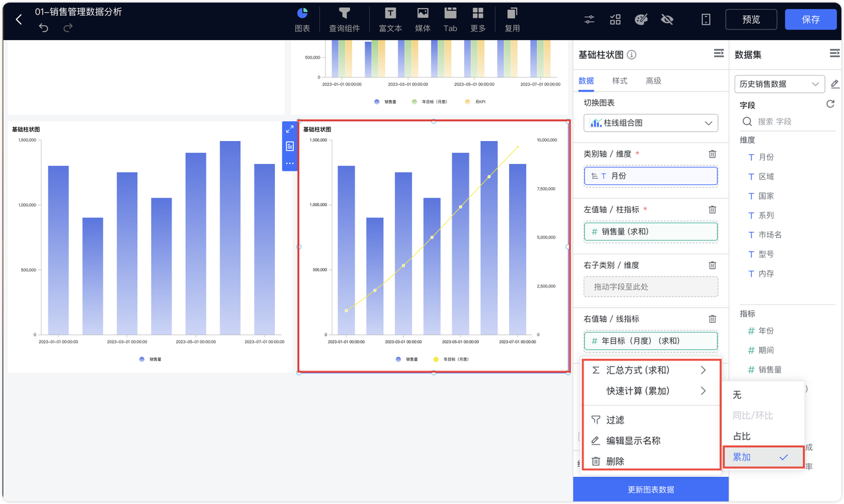Click the 月份 field chip in 类别轴
Screen dimensions: 844x504
tap(651, 176)
